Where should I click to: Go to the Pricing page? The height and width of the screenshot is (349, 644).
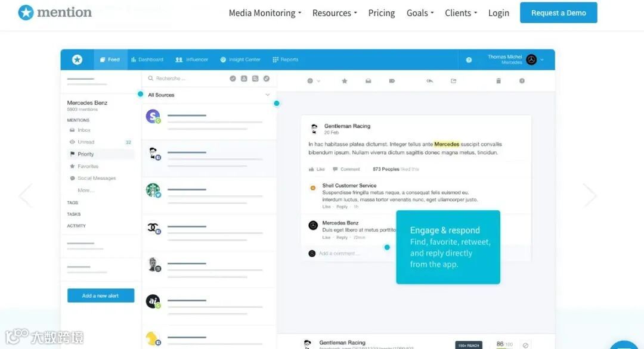[382, 13]
